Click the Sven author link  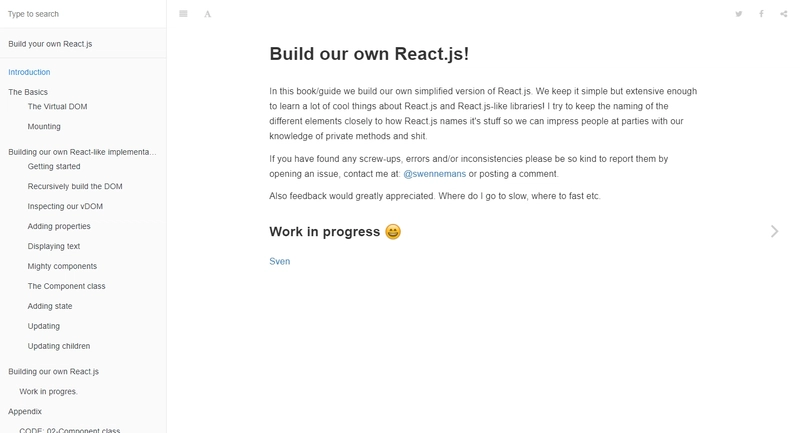point(280,261)
